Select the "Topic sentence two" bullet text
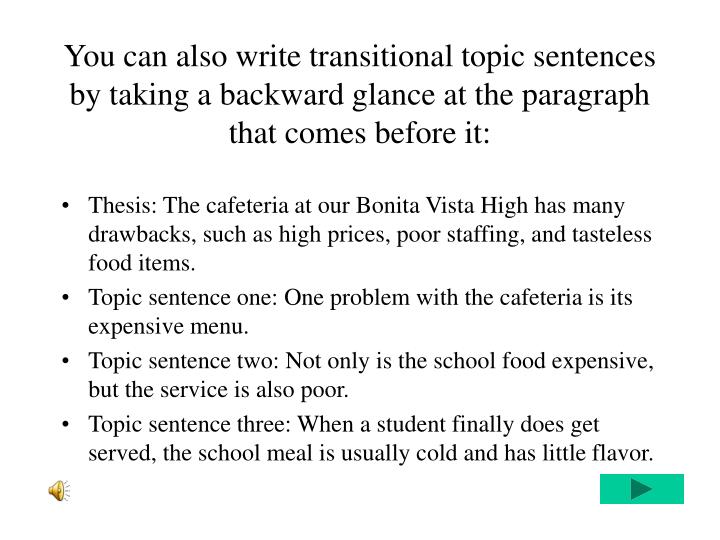The image size is (720, 540). (x=370, y=376)
